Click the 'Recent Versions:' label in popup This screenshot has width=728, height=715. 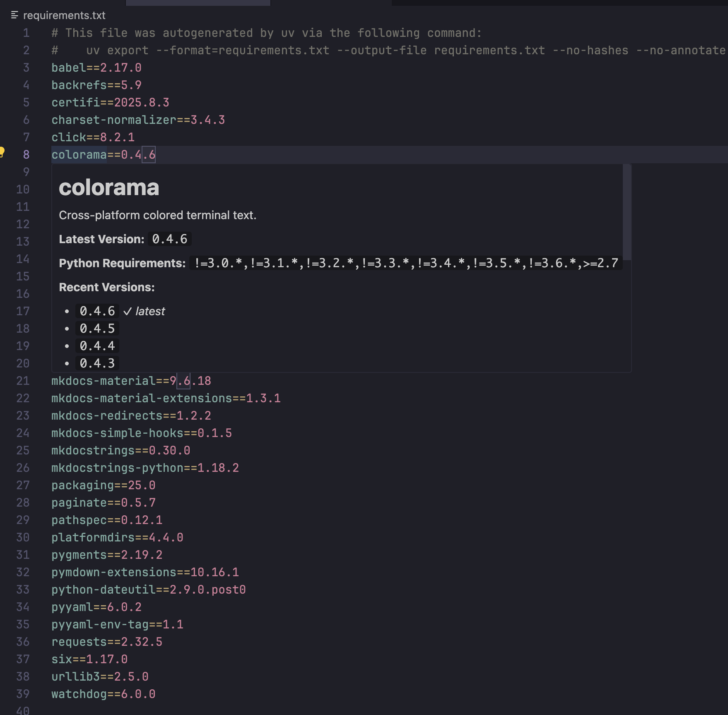107,287
